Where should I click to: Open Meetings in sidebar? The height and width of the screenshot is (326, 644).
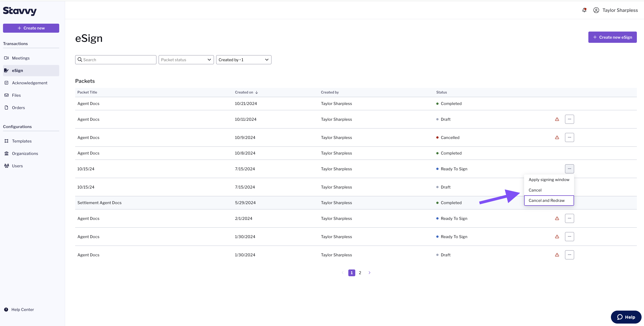pos(31,58)
